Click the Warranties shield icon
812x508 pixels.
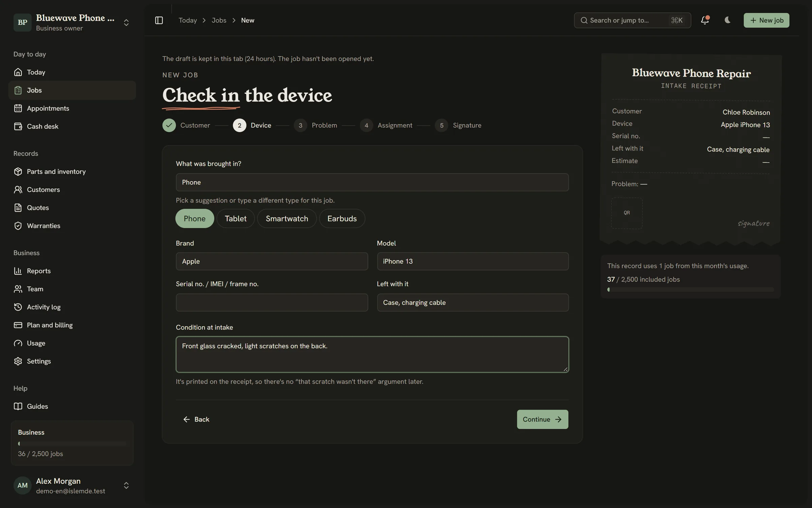pos(18,226)
